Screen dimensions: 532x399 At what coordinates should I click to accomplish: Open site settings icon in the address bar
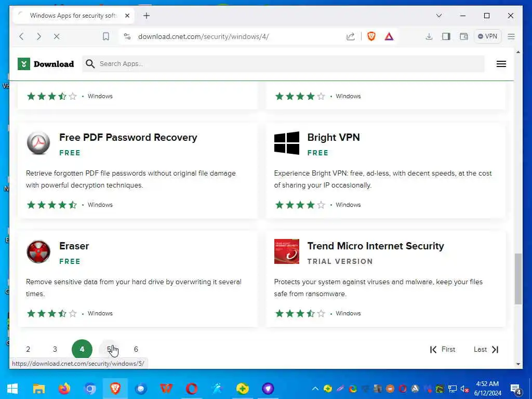pyautogui.click(x=127, y=36)
